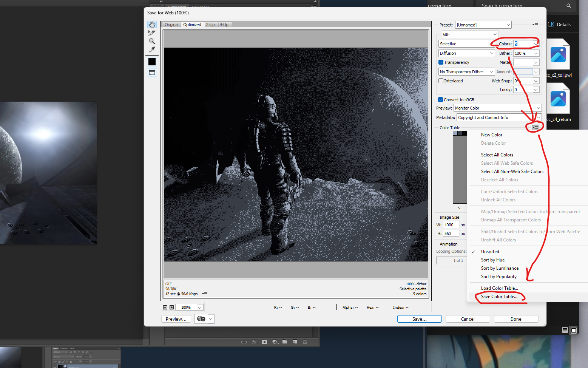Select the Slice Select tool
588x368 pixels.
(152, 33)
